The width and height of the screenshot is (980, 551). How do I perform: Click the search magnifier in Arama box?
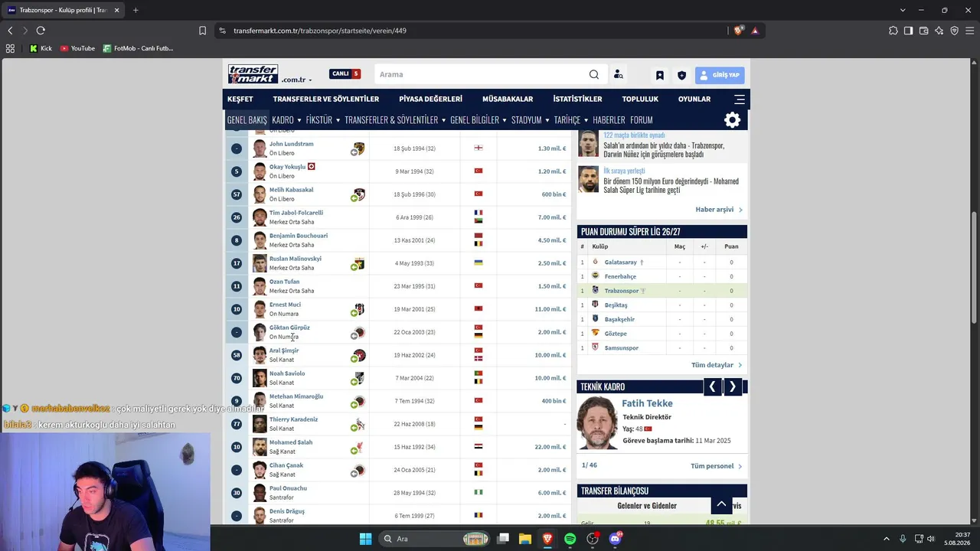(594, 74)
